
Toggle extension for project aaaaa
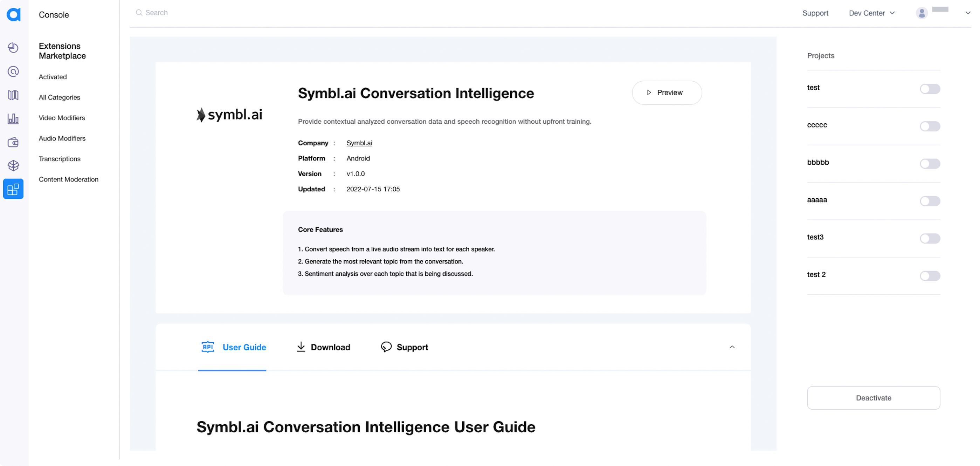(x=930, y=201)
